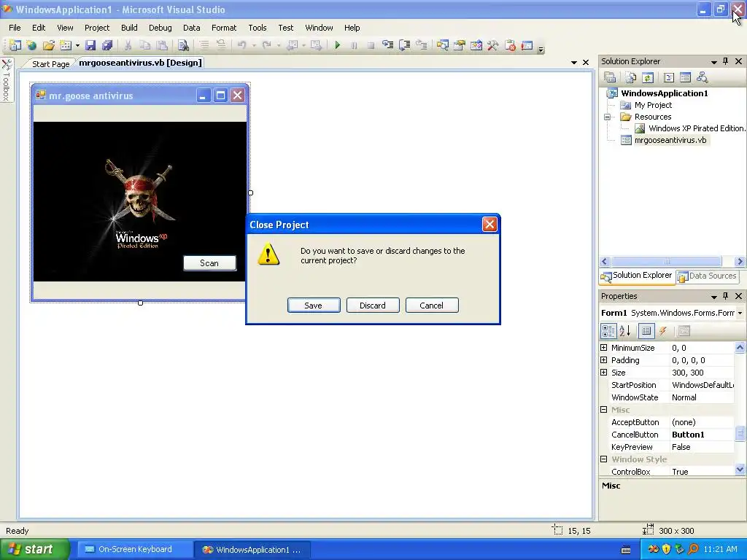Click the View Class Diagram icon
Image resolution: width=747 pixels, height=560 pixels.
pos(702,77)
